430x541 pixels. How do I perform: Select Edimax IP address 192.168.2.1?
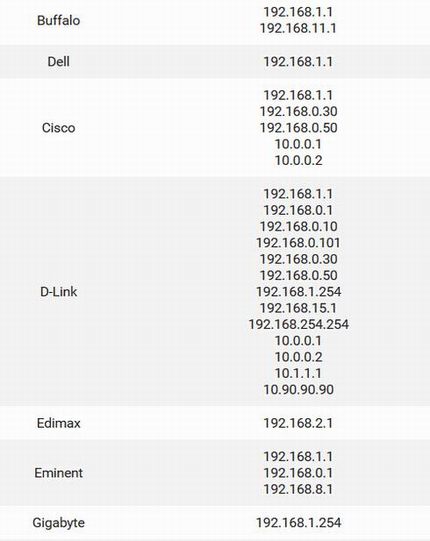point(298,423)
